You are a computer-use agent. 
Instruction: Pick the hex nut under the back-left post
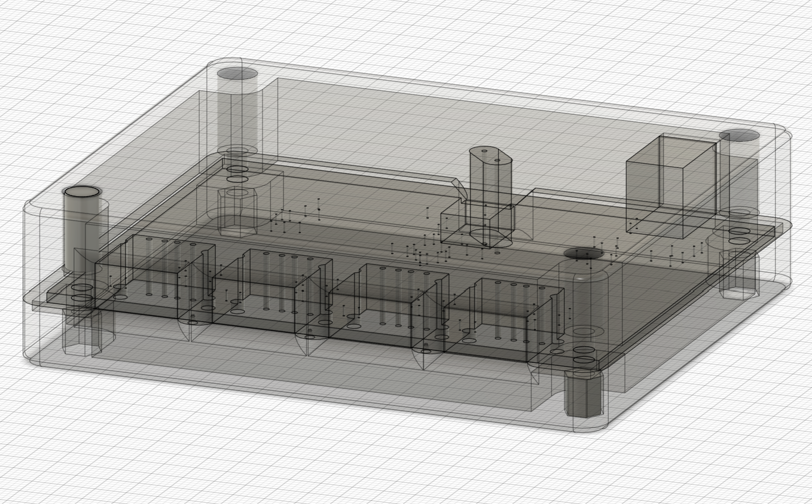(237, 211)
